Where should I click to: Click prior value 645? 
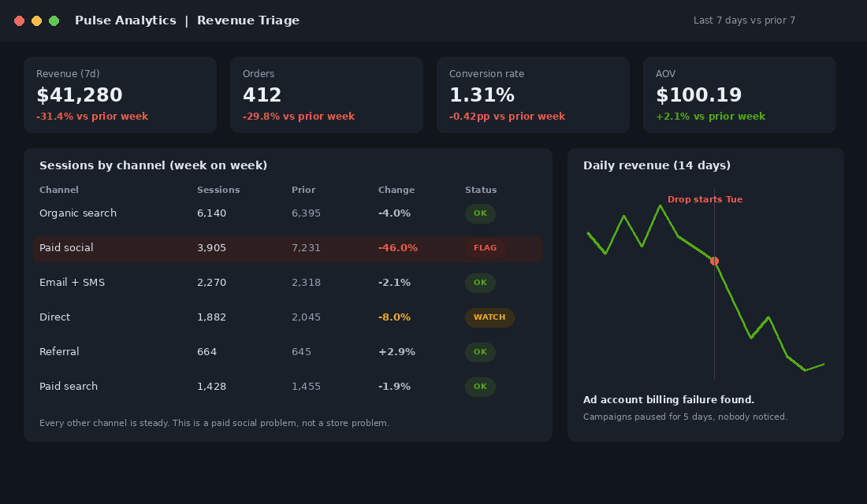301,352
